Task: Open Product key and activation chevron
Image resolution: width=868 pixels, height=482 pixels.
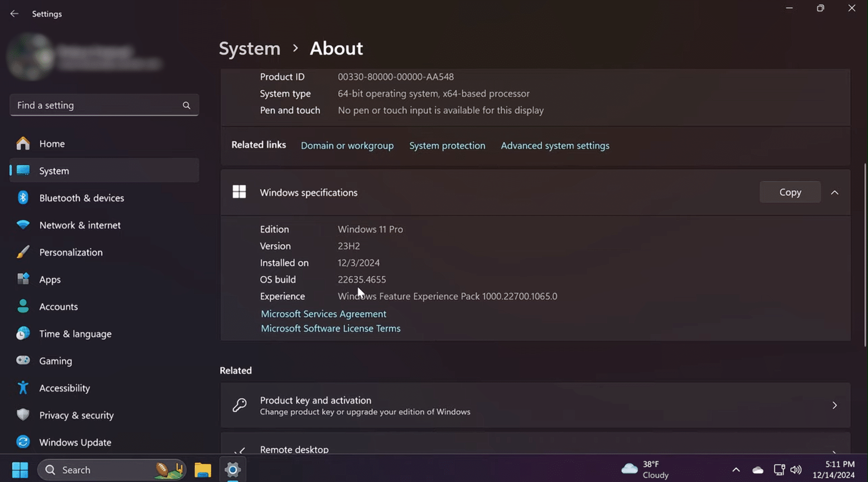Action: (834, 405)
